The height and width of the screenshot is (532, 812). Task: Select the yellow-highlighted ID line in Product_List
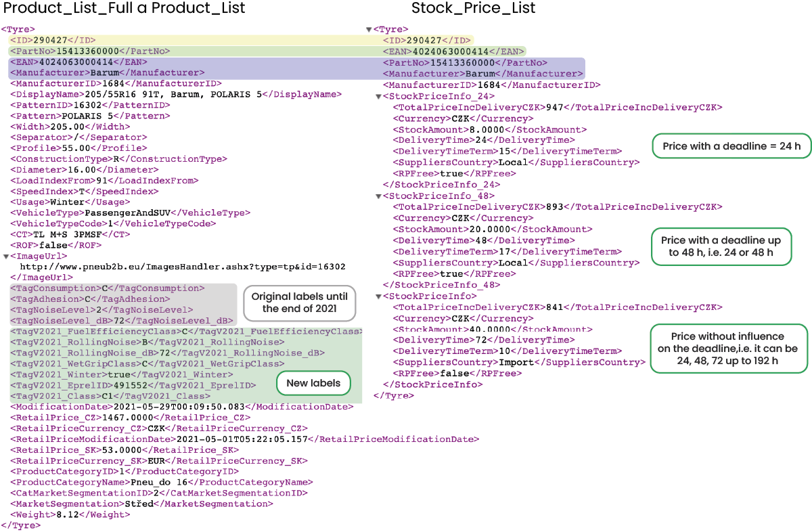(53, 41)
